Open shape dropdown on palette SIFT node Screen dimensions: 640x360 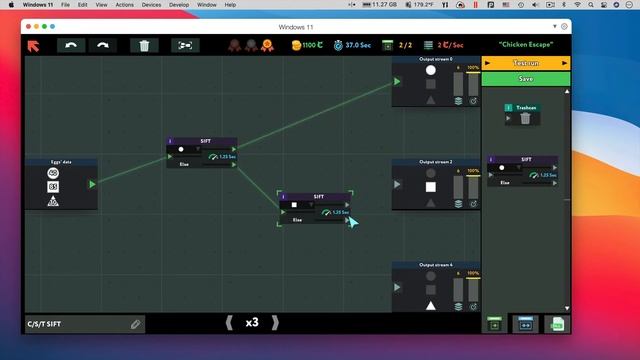click(518, 168)
